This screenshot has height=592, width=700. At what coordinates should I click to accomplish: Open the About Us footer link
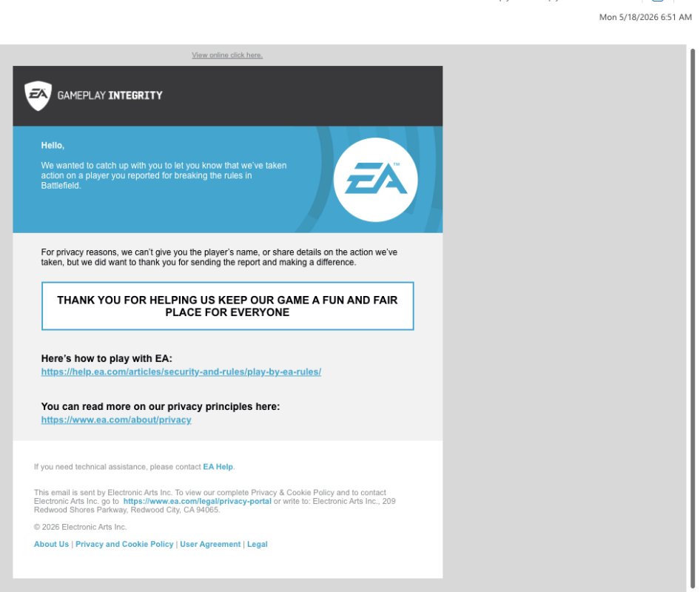tap(51, 544)
